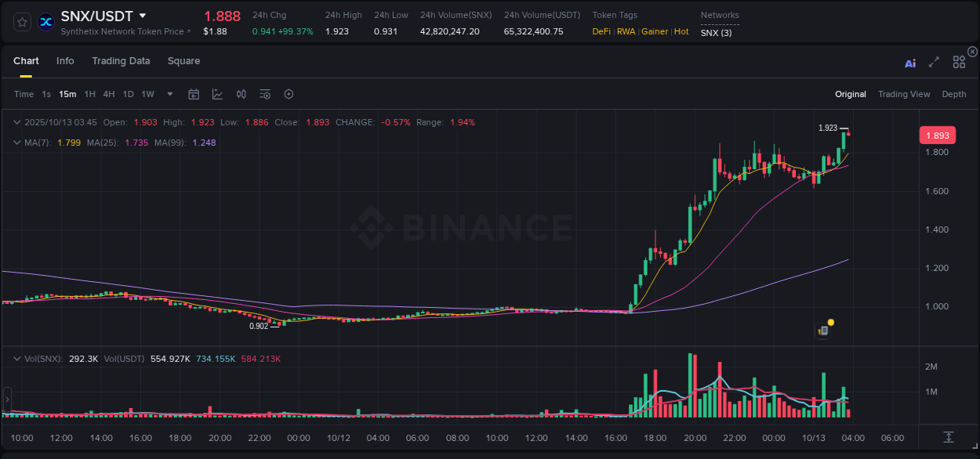
Task: Expand chart to fullscreen with diagonal arrows
Action: click(933, 62)
